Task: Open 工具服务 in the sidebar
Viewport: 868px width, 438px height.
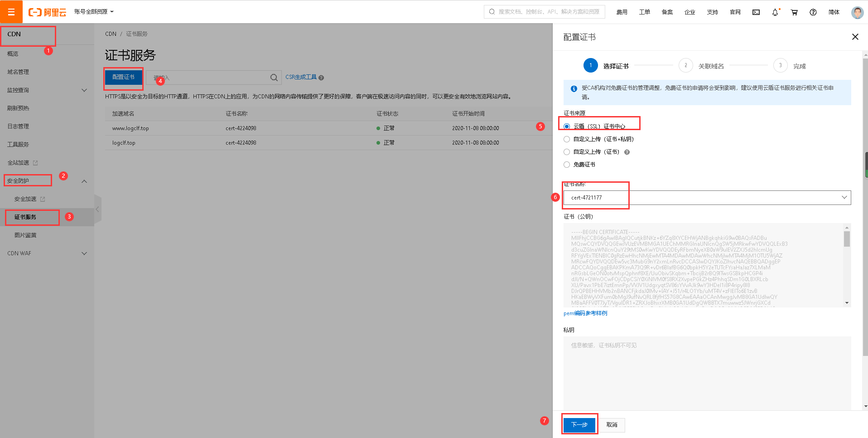Action: tap(18, 144)
